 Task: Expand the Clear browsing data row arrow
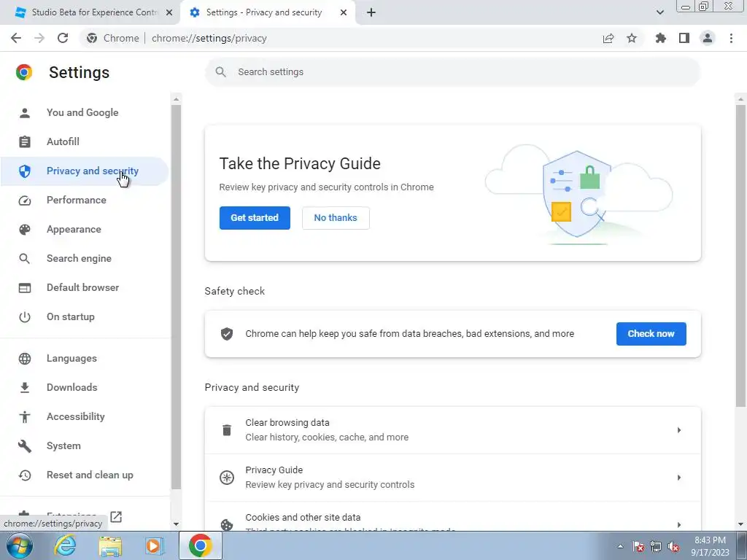pos(679,430)
